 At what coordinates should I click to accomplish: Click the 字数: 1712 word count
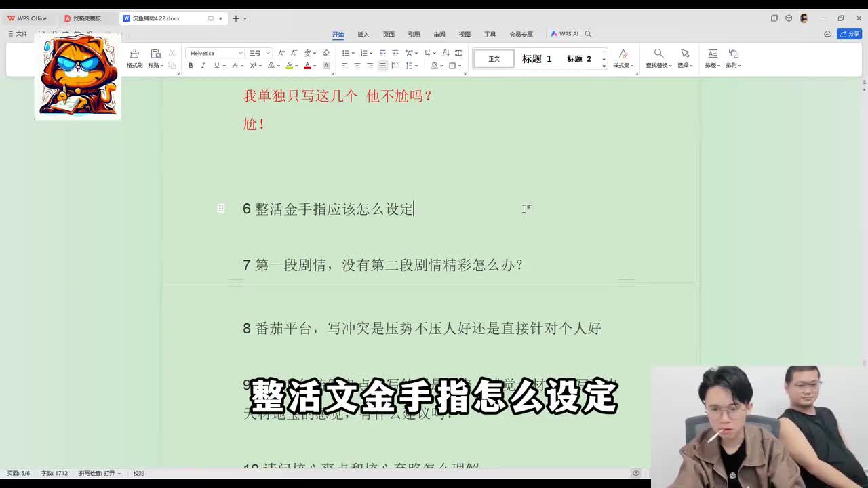coord(54,473)
